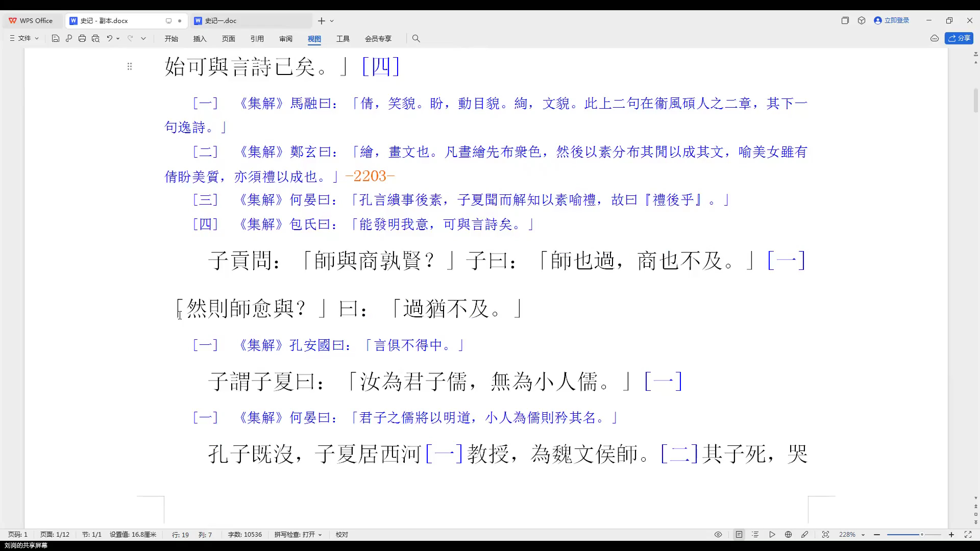Click the 页码: 1 status item
Image resolution: width=980 pixels, height=551 pixels.
coord(18,535)
